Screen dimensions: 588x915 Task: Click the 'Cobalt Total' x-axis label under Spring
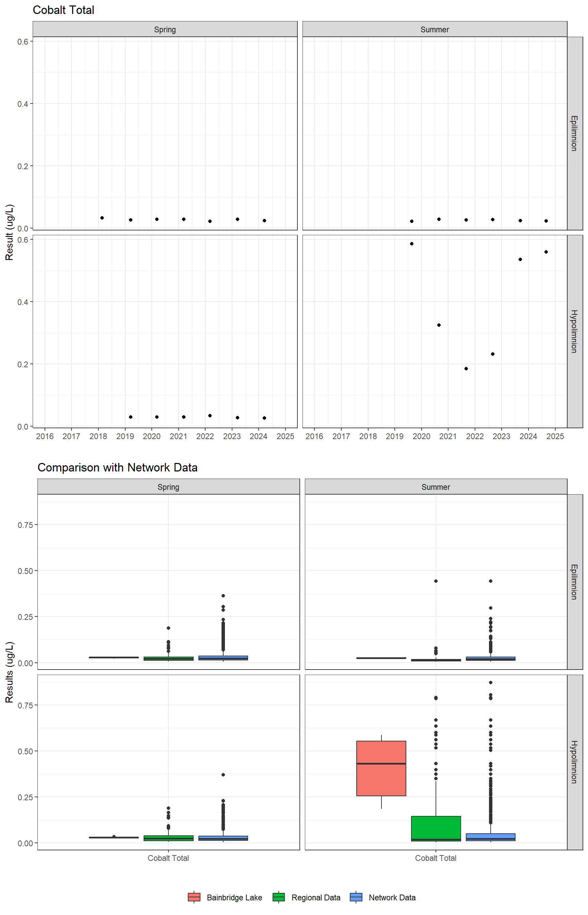[x=168, y=858]
